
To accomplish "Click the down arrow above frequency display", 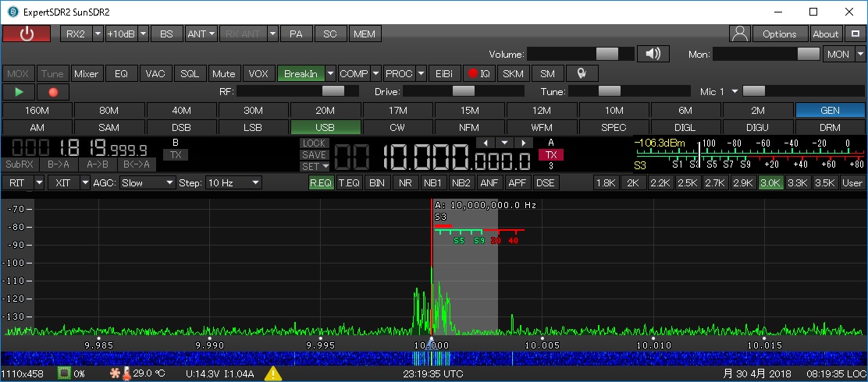I will click(x=503, y=143).
